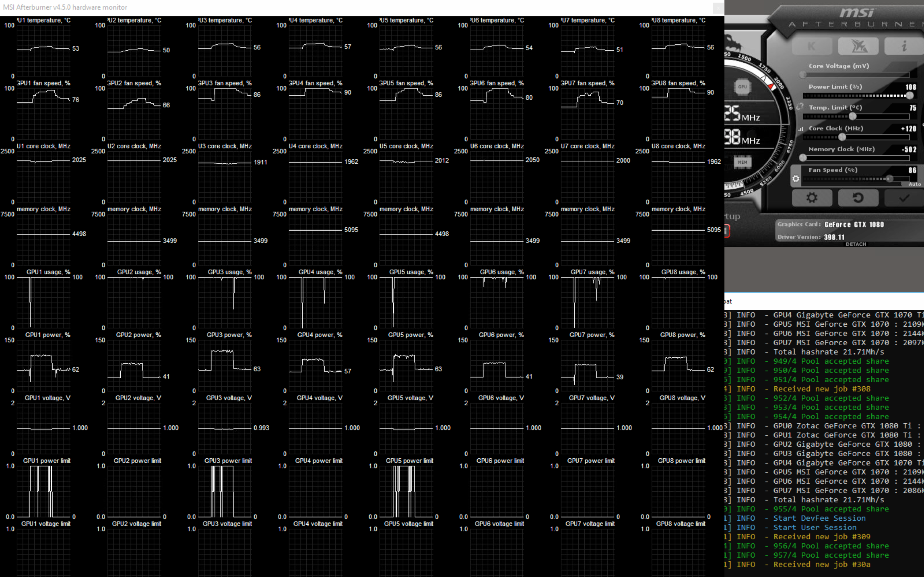Click GPU7 fan speed value 70

click(x=620, y=103)
